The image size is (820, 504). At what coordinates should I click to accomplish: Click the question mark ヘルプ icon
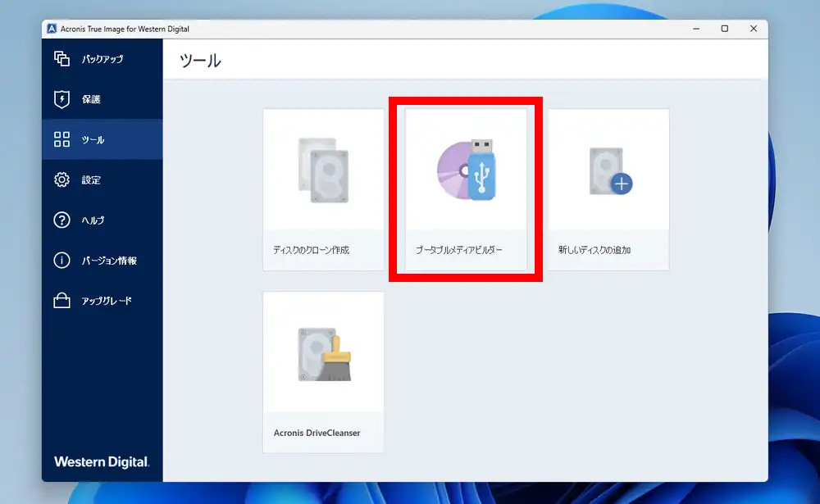[61, 220]
